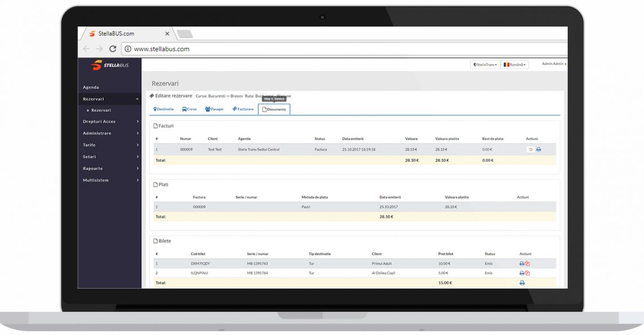644x335 pixels.
Task: Collapse the Rezervari sidebar section
Action: click(x=109, y=99)
